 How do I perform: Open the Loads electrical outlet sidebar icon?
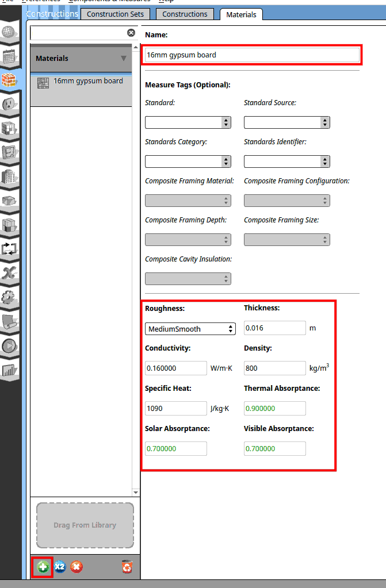10,104
